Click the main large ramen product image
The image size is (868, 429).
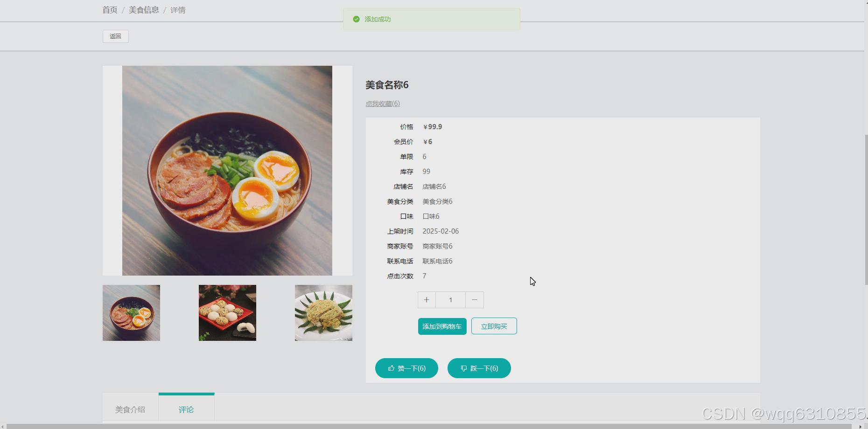227,170
